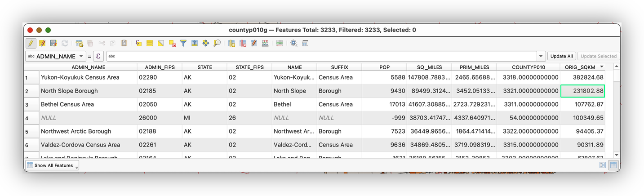The height and width of the screenshot is (196, 644).
Task: Open ADMIN_NAME field dropdown
Action: point(81,56)
